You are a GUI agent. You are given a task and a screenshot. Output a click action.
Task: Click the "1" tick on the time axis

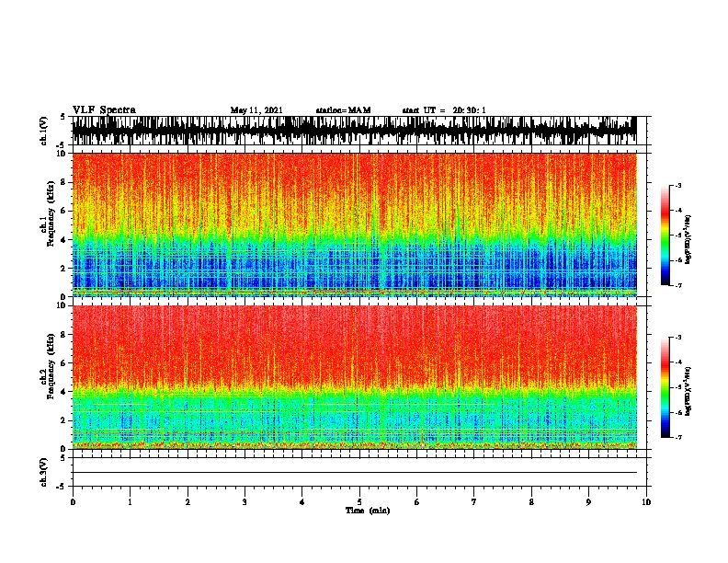pyautogui.click(x=130, y=502)
